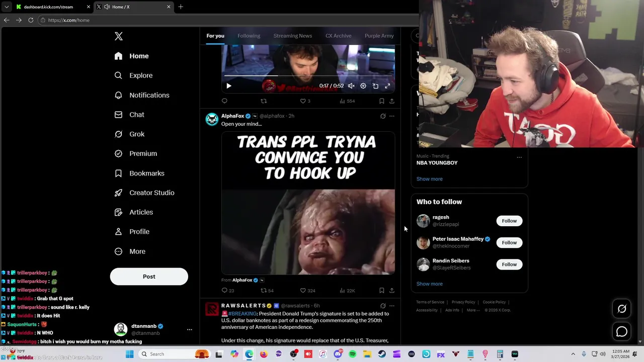Toggle picture-in-picture on top video
The width and height of the screenshot is (644, 362).
[375, 86]
